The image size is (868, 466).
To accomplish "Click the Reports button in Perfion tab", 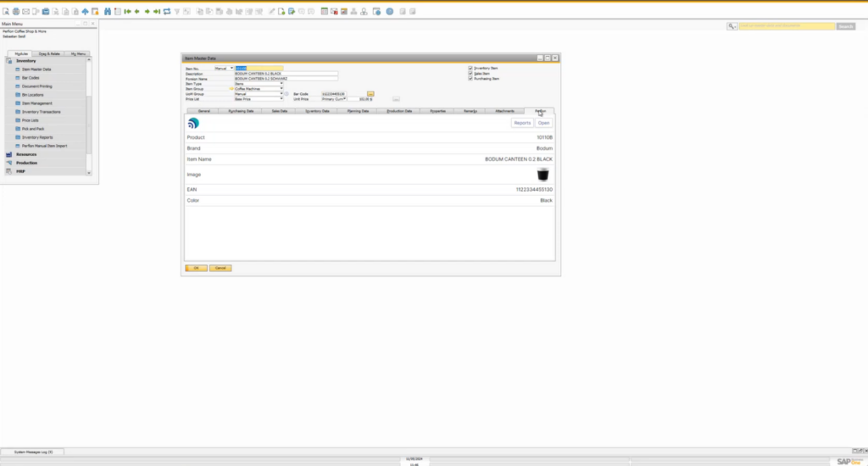I will (x=522, y=123).
